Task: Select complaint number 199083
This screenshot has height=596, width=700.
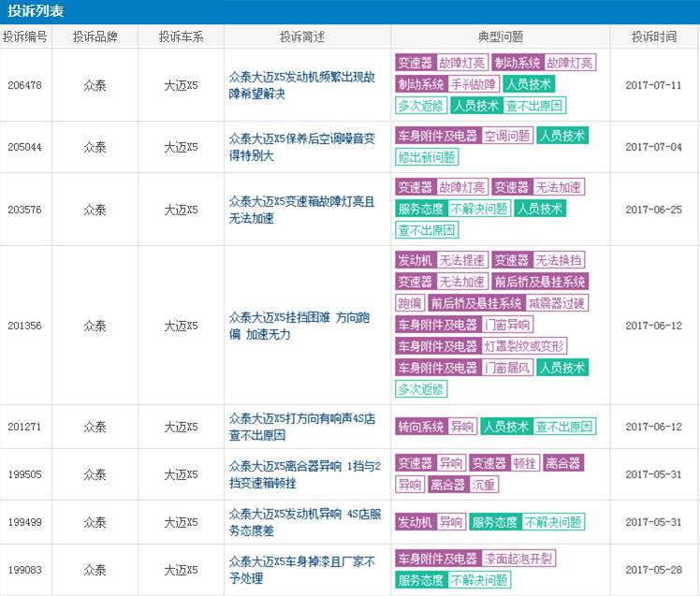Action: coord(25,570)
